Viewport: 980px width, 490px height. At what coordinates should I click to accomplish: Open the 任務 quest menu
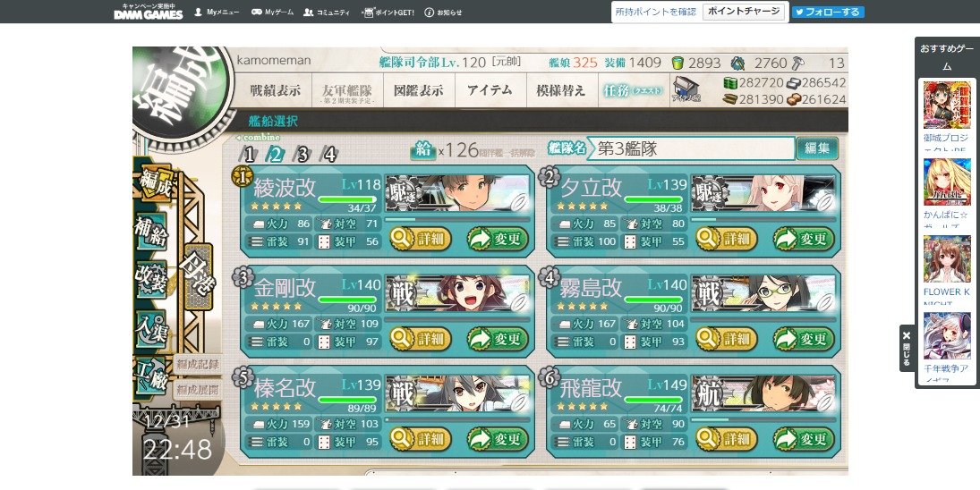pos(632,90)
